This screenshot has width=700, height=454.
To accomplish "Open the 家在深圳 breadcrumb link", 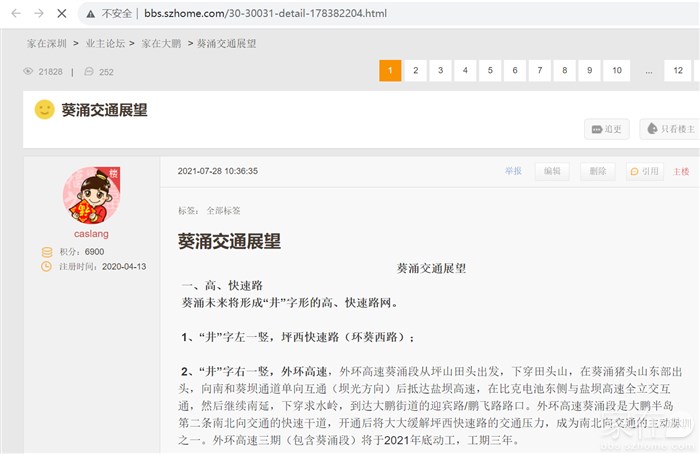I will 46,44.
